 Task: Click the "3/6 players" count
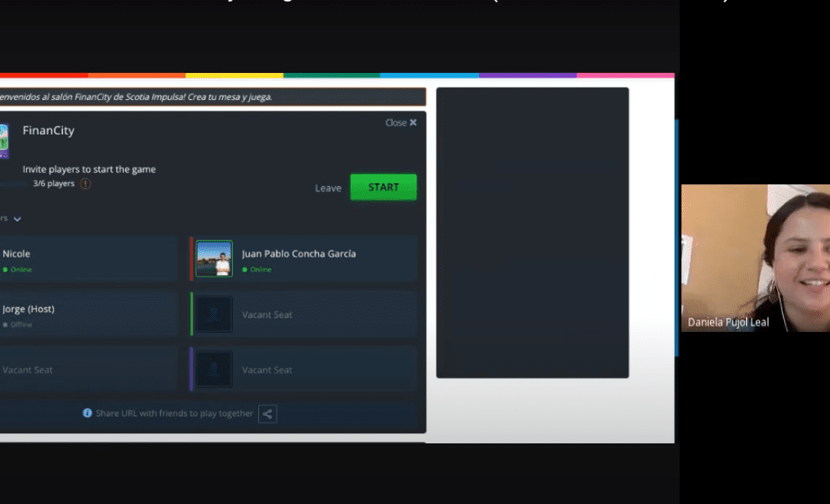[x=54, y=184]
